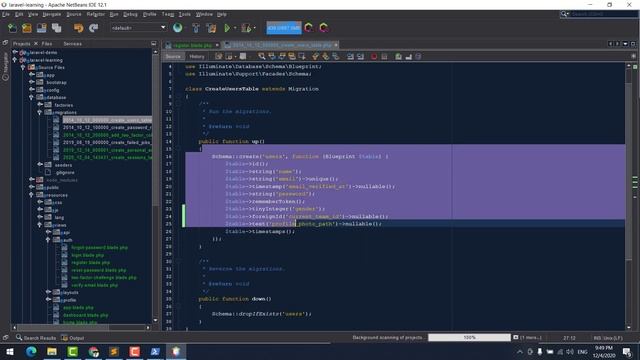This screenshot has height=360, width=640.
Task: Click the Find Selection magnifier icon in editor toolbar
Action: tap(262, 56)
